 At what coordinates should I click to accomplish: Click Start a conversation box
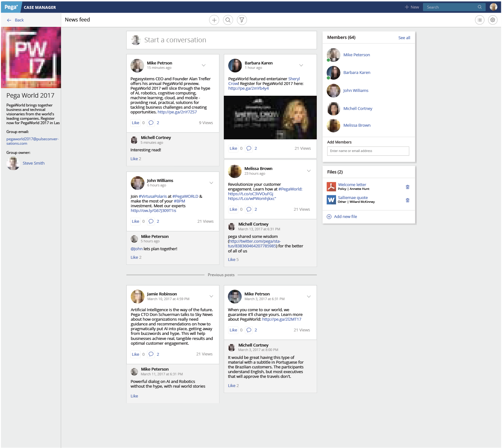[x=222, y=40]
